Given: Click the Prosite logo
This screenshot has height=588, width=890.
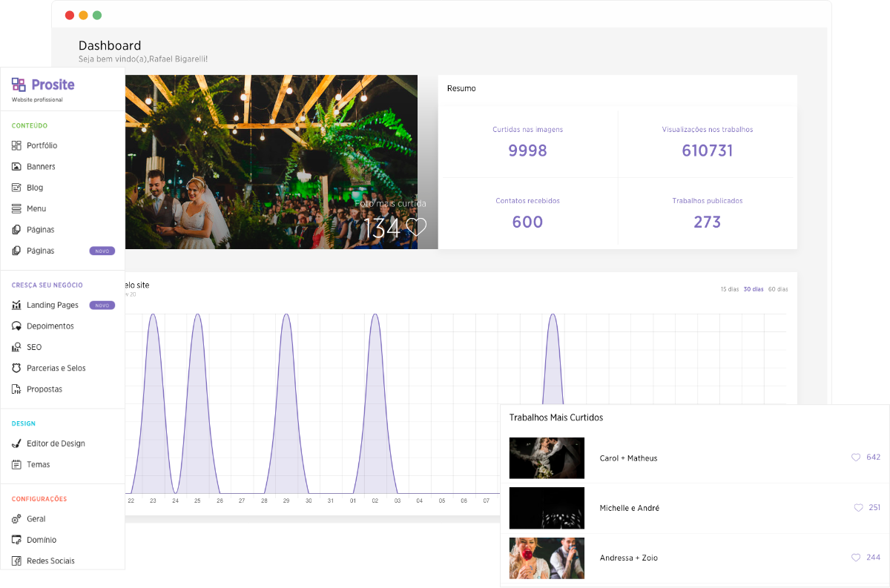Looking at the screenshot, I should coord(44,85).
